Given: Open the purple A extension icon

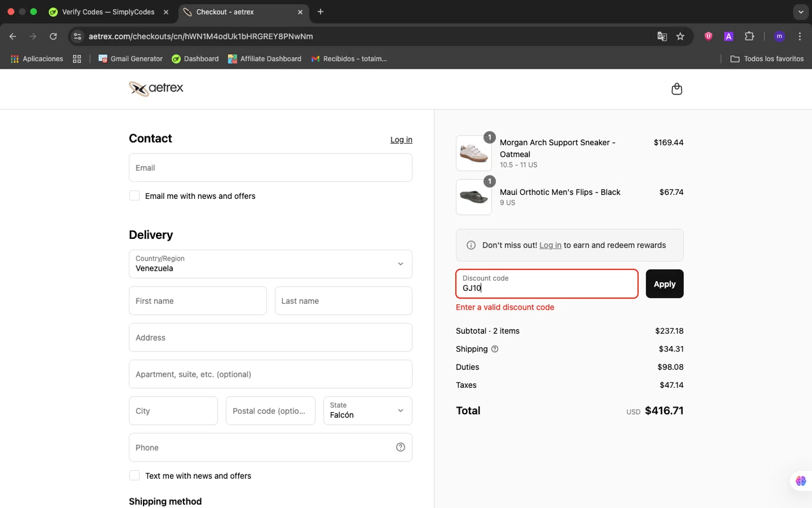Looking at the screenshot, I should (729, 36).
